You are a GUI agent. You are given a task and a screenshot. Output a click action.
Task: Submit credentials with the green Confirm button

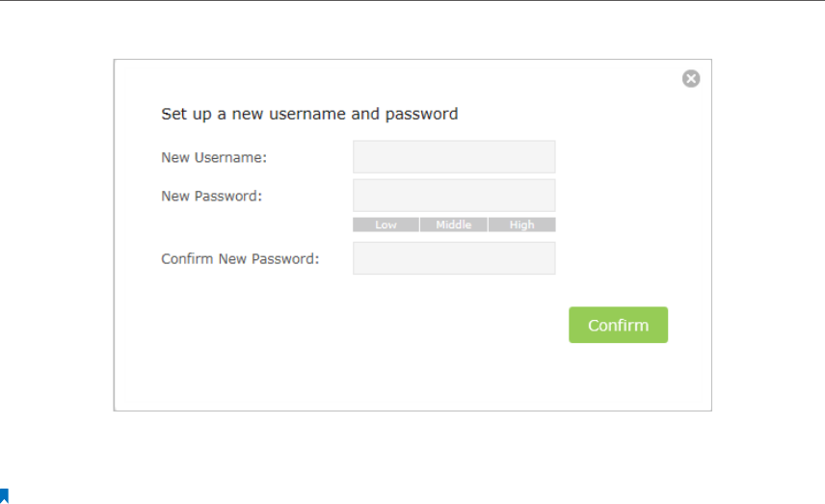tap(618, 325)
